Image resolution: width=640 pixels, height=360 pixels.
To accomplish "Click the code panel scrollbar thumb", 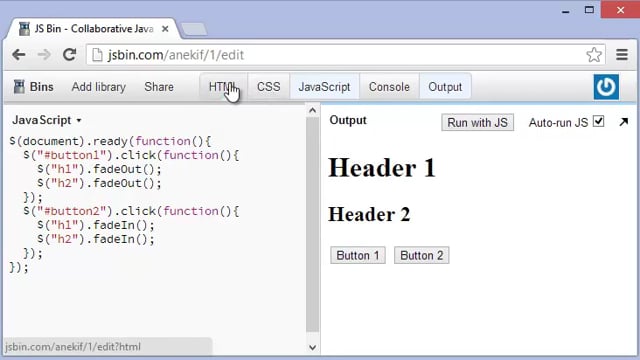I will click(313, 224).
